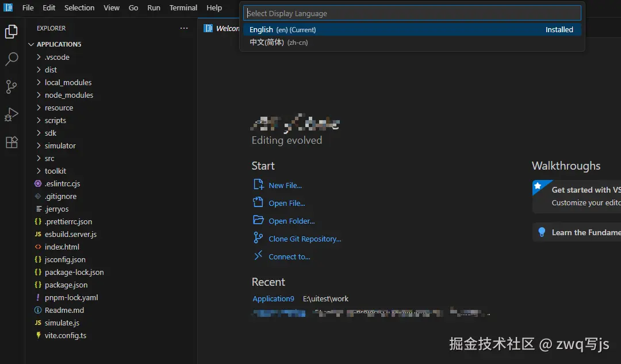
Task: Open the Selection menu
Action: tap(79, 7)
